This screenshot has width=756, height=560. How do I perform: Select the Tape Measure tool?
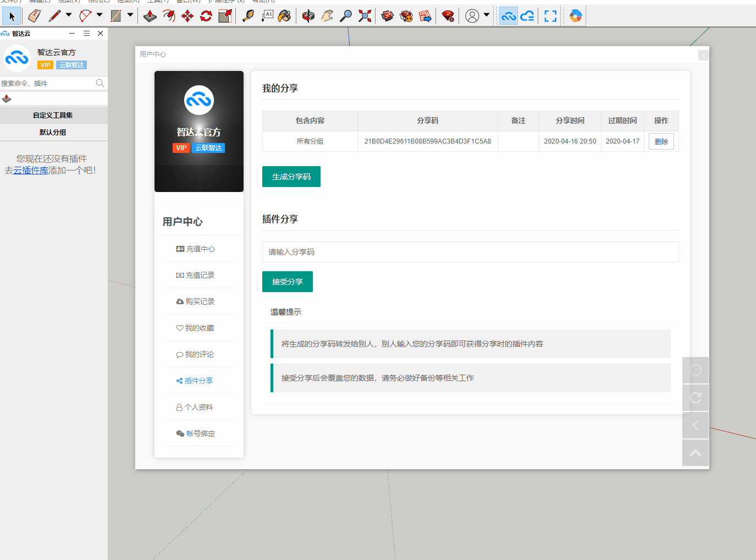pyautogui.click(x=248, y=16)
